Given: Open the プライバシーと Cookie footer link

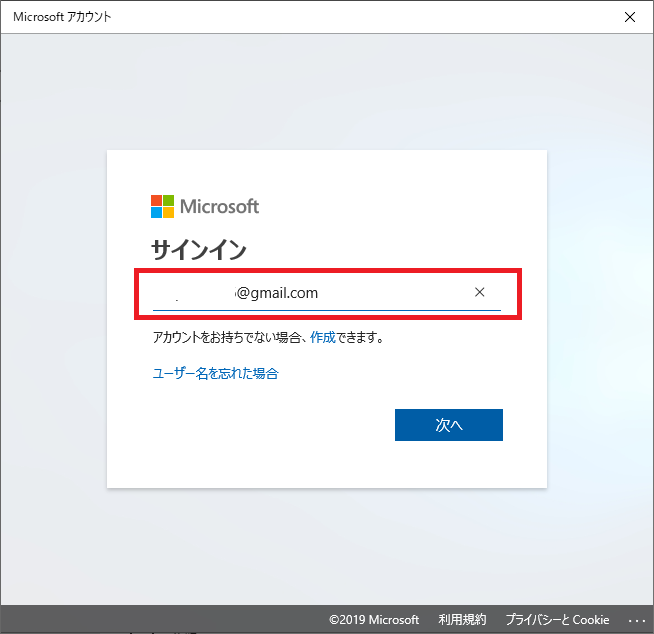Looking at the screenshot, I should 556,620.
